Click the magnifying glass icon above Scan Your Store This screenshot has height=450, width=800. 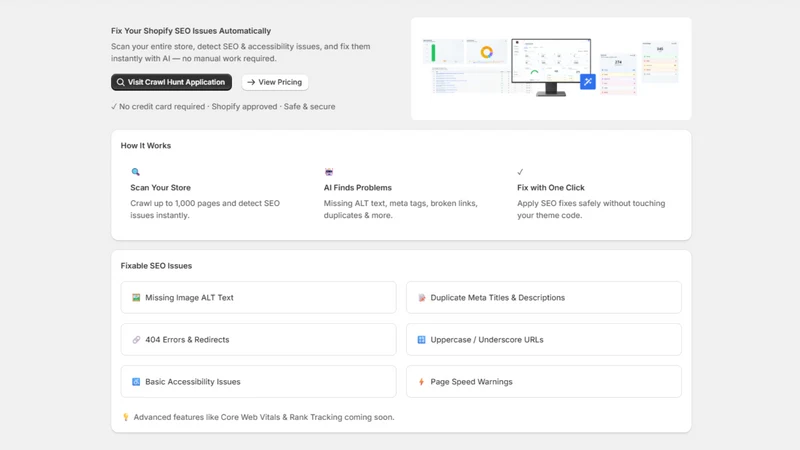(x=135, y=172)
